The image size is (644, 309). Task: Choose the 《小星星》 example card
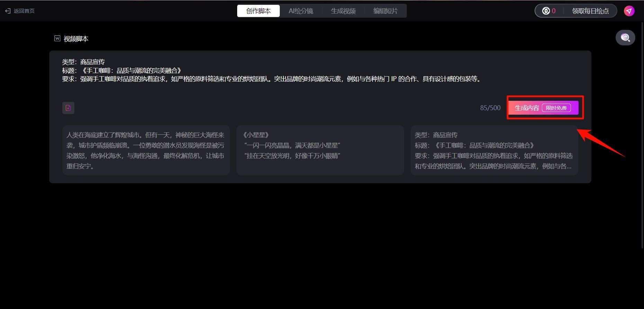click(320, 150)
